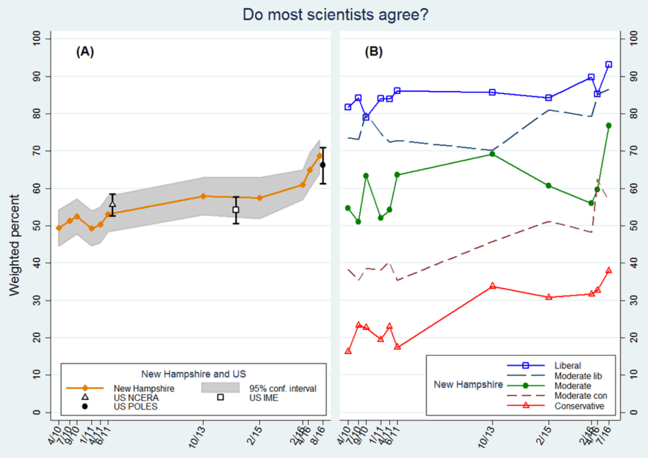Click the US NCERA triangle data point in panel A
648x458 pixels.
click(x=113, y=204)
